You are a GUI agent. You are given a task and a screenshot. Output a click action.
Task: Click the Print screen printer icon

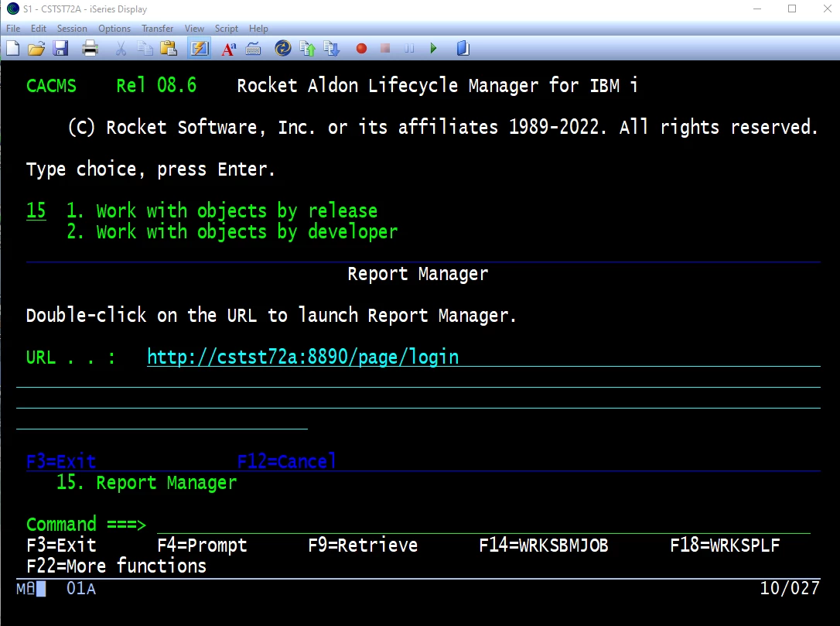pos(90,49)
